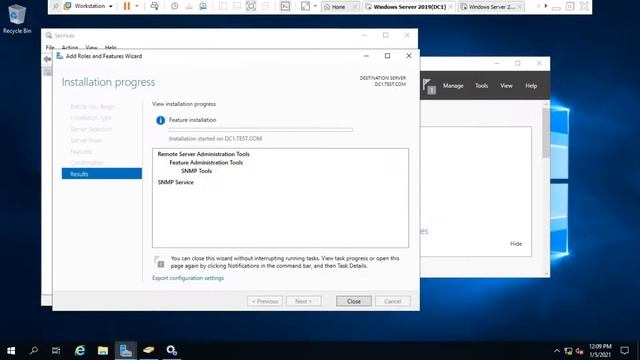This screenshot has height=360, width=640.
Task: Click Hide in Server Manager panel
Action: 516,244
